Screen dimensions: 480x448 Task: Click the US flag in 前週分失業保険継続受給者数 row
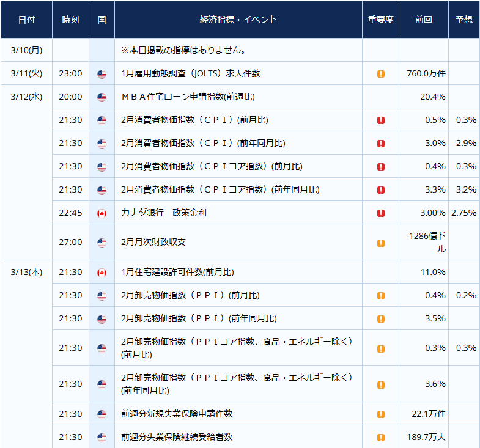[102, 438]
